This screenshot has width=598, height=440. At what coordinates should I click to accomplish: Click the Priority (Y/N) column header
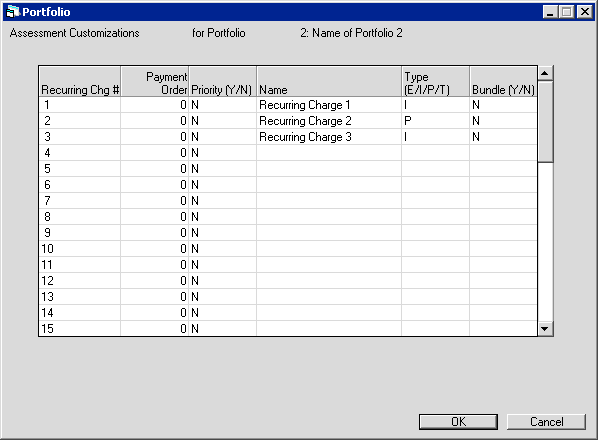click(223, 82)
